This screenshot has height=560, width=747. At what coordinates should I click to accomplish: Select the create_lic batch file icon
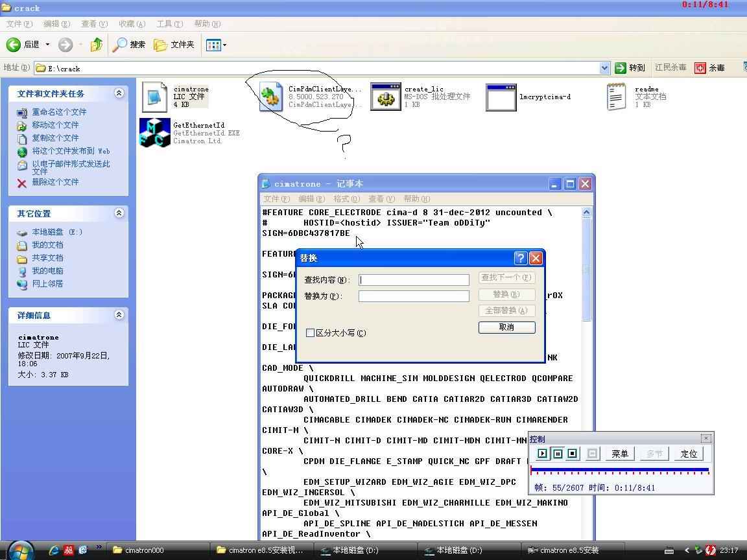click(x=386, y=97)
